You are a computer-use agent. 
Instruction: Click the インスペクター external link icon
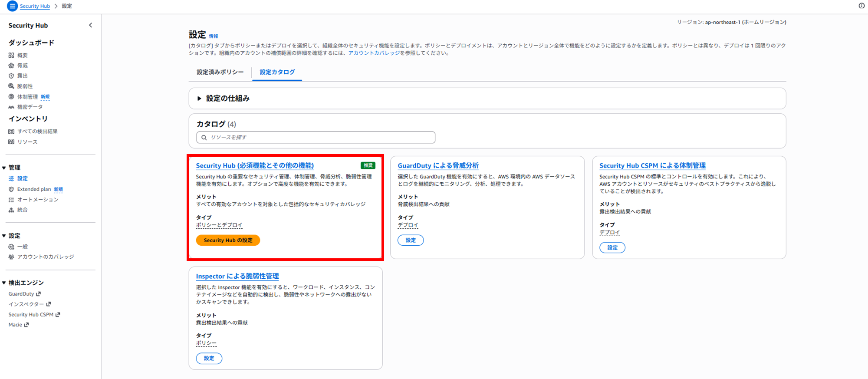tap(49, 304)
